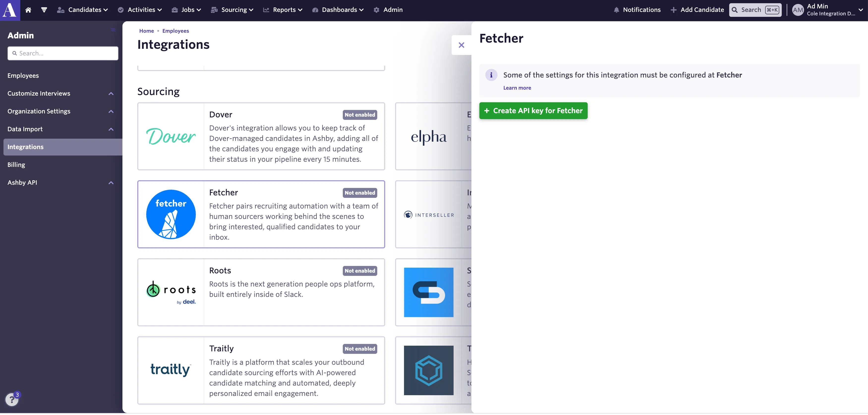Open the Jobs dropdown menu
868x415 pixels.
click(x=186, y=10)
